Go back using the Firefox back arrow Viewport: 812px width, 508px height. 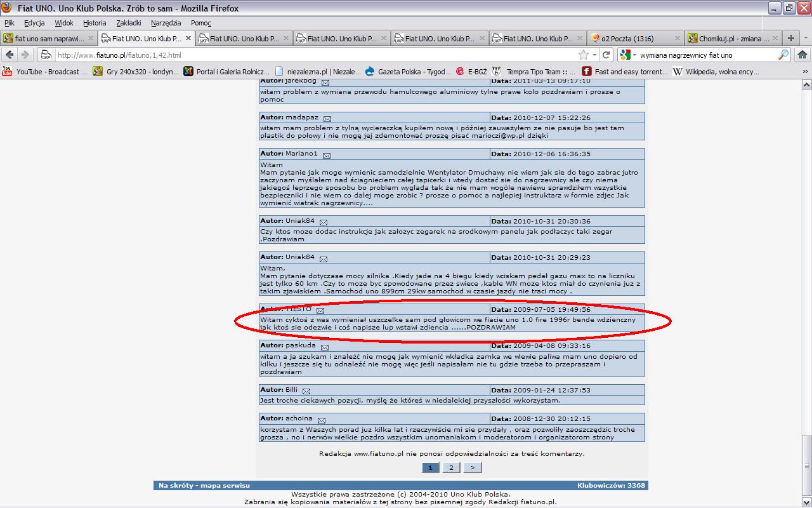[9, 55]
